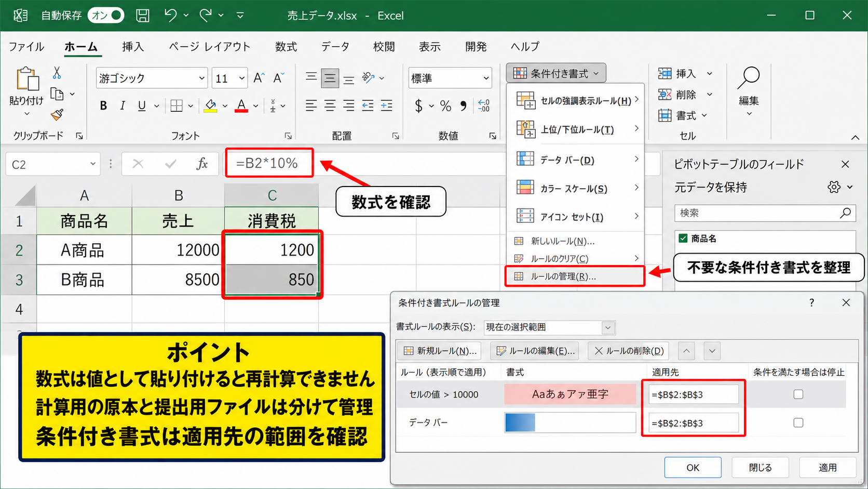Switch to the データ ribbon tab
Screen dimensions: 868x489
point(335,47)
